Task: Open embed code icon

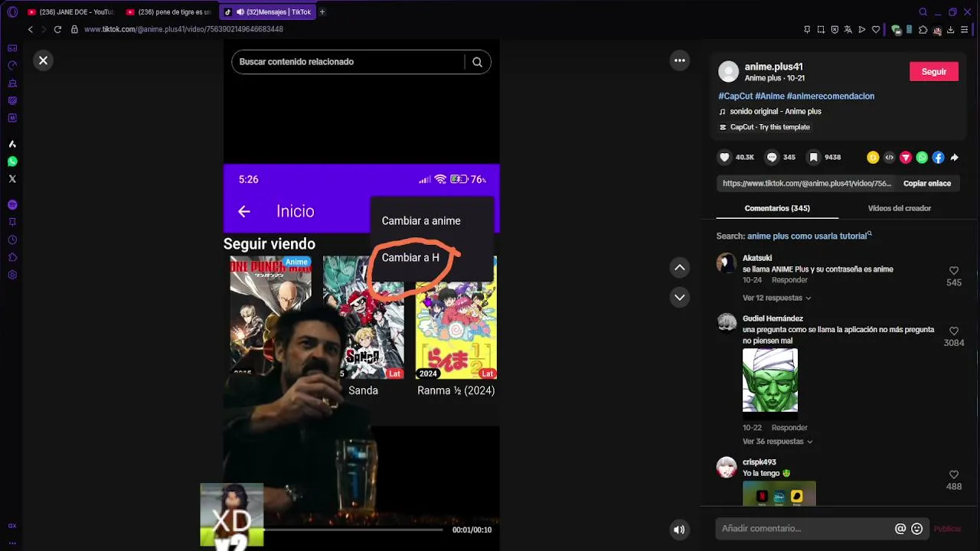Action: point(889,158)
